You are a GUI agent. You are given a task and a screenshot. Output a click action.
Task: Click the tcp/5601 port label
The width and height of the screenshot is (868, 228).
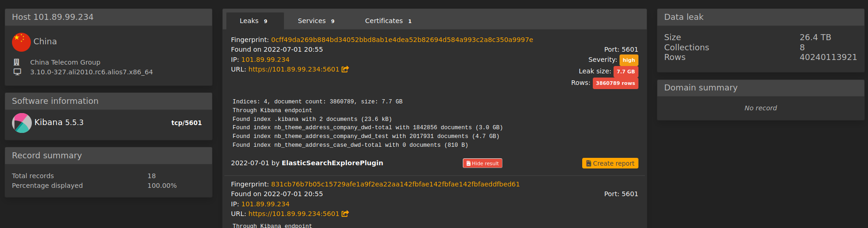187,123
